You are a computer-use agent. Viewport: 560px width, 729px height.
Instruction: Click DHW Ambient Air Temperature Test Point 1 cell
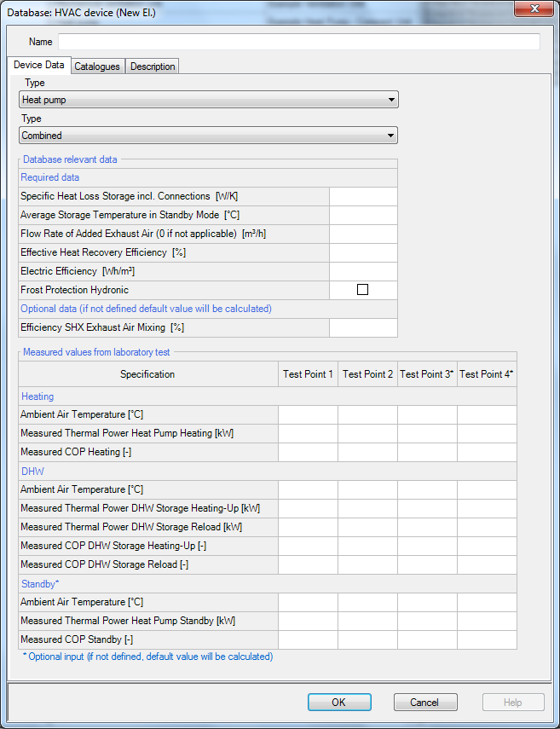pyautogui.click(x=308, y=489)
